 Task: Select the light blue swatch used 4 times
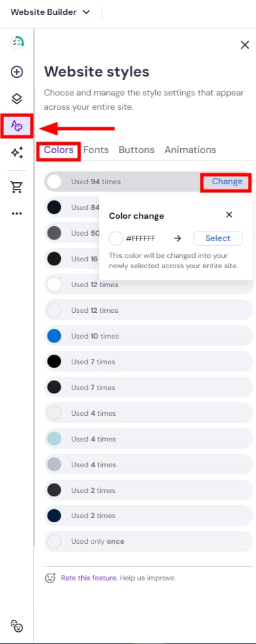[x=54, y=439]
